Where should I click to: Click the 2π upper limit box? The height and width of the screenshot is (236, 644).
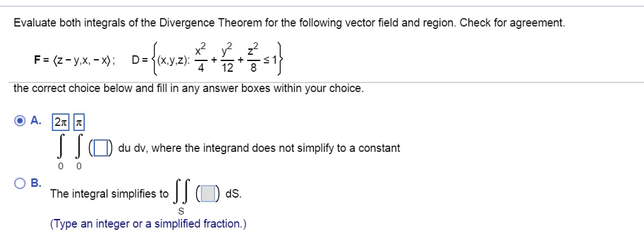point(61,122)
